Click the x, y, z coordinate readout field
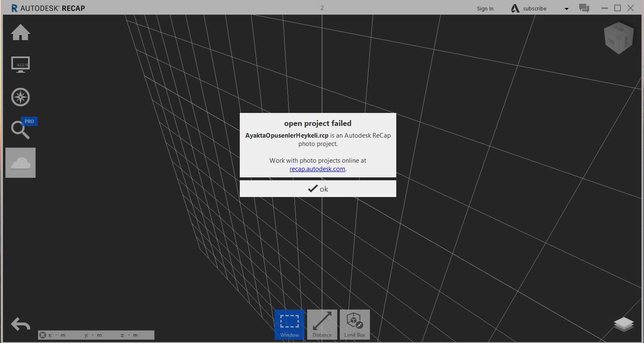644x343 pixels. (x=96, y=335)
